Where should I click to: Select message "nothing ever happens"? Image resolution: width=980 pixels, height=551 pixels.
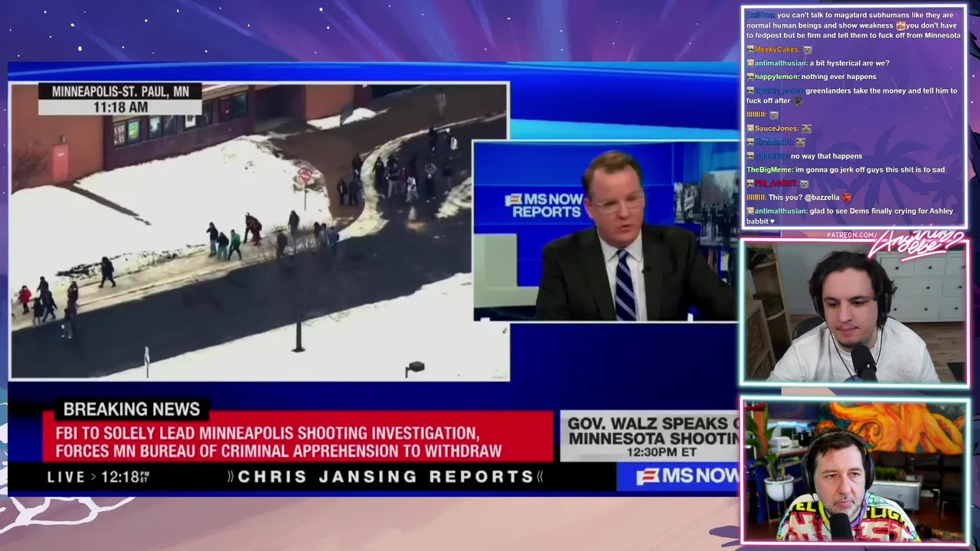839,77
